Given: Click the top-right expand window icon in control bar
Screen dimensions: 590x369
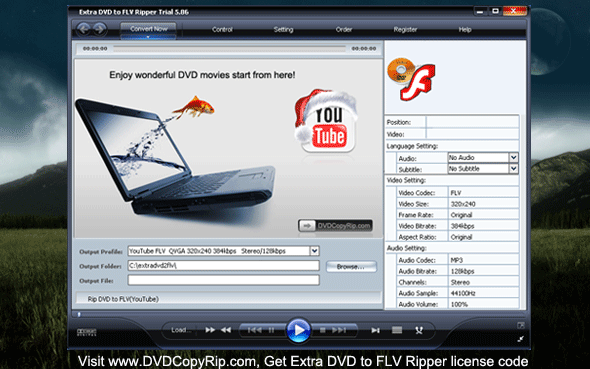Looking at the screenshot, I should 520,325.
